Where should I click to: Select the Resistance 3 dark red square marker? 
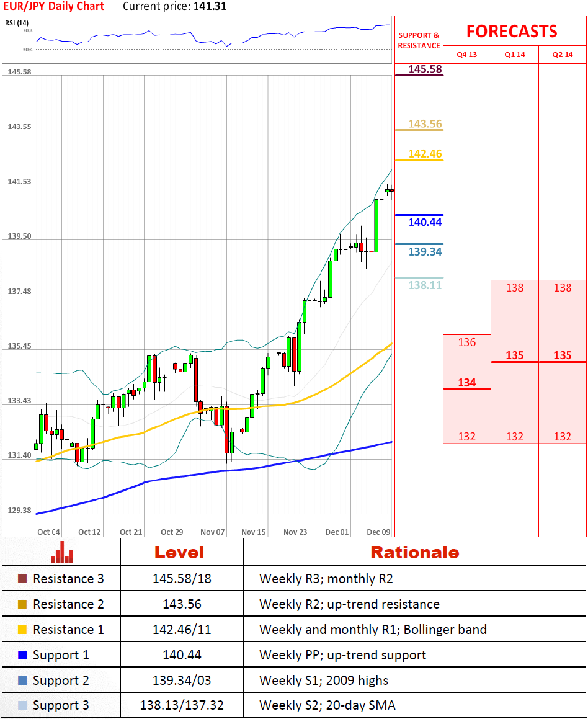pos(22,579)
